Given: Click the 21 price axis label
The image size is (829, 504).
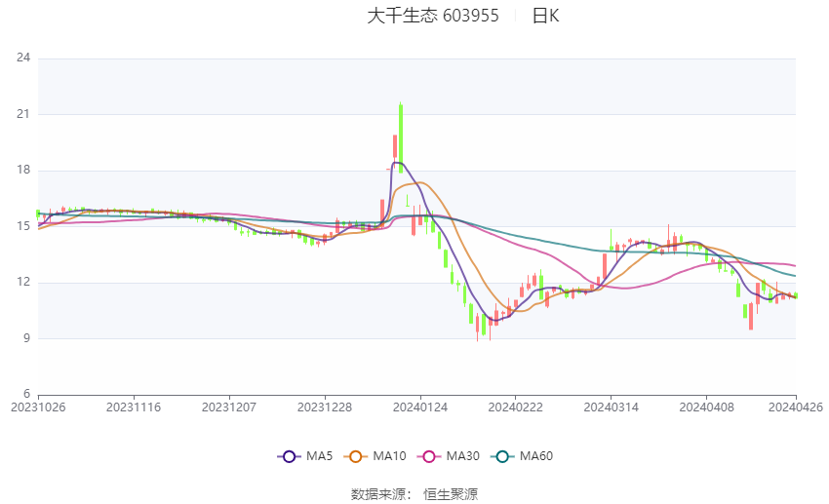Looking at the screenshot, I should tap(23, 114).
